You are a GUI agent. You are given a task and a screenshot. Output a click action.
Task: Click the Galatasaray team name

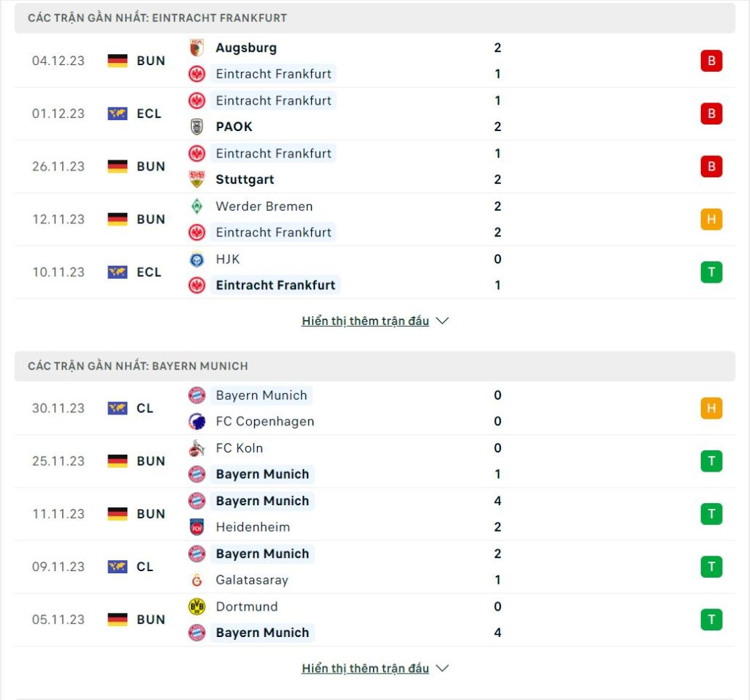(252, 580)
